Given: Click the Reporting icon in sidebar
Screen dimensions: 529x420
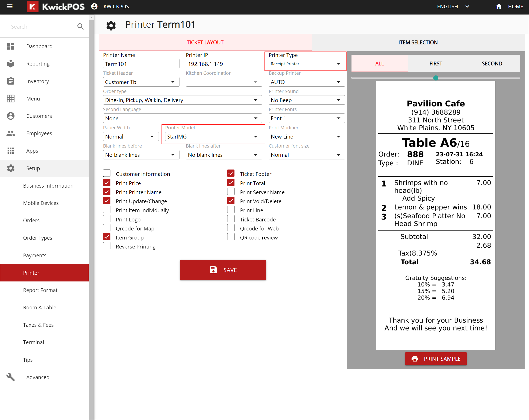Looking at the screenshot, I should point(11,64).
